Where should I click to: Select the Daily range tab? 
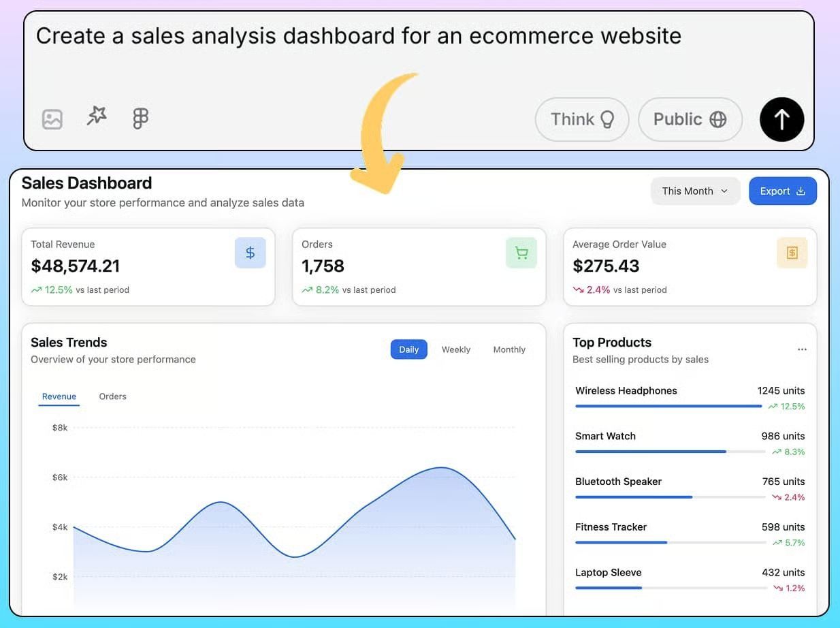tap(408, 349)
